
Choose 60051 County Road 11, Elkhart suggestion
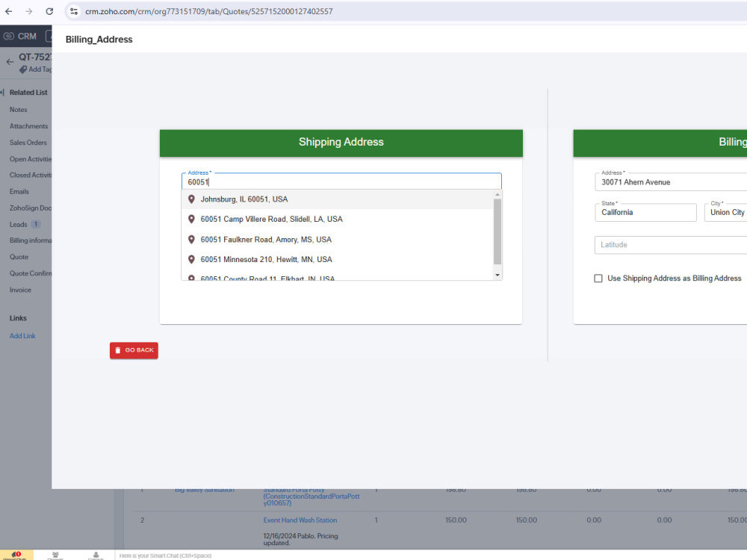click(x=338, y=277)
